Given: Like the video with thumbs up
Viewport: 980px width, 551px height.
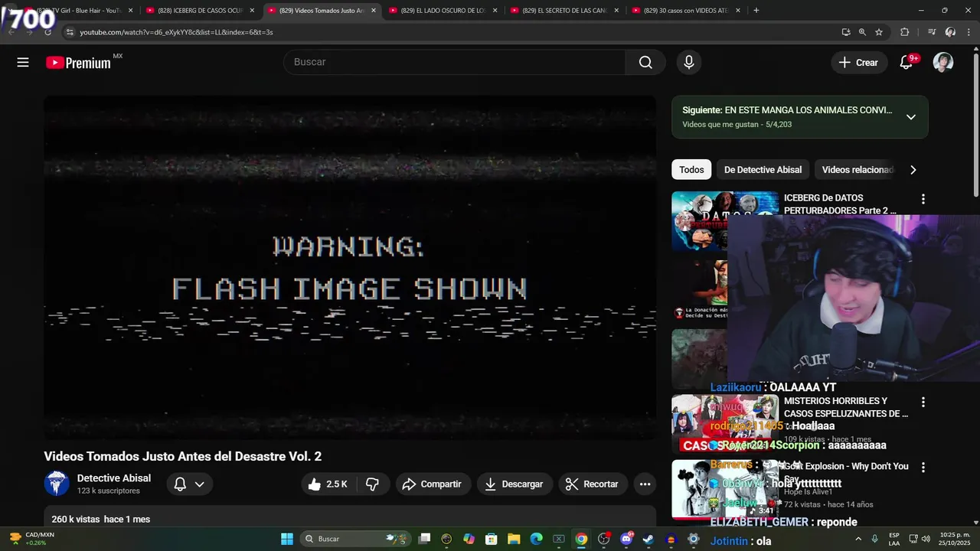Looking at the screenshot, I should pos(328,484).
